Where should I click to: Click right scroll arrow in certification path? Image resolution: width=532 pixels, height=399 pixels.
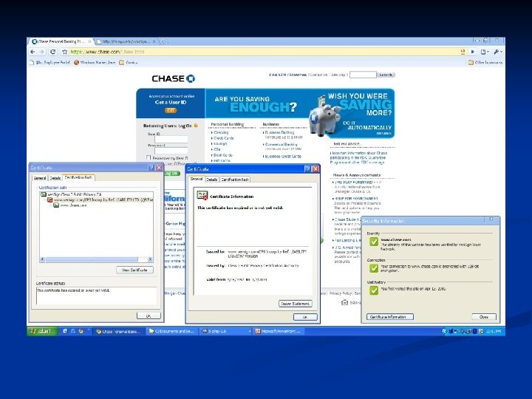point(150,259)
